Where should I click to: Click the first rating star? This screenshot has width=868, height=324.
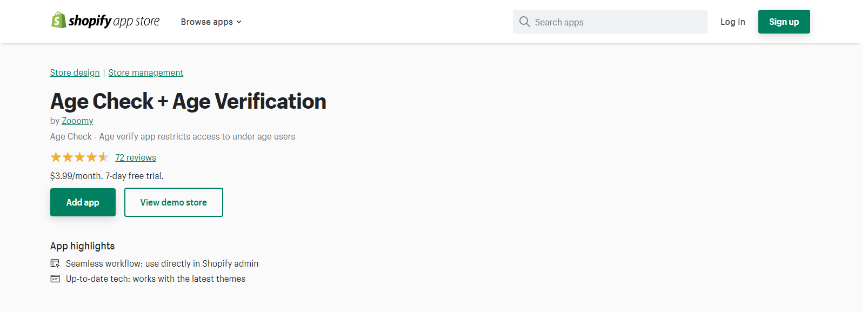(x=56, y=157)
